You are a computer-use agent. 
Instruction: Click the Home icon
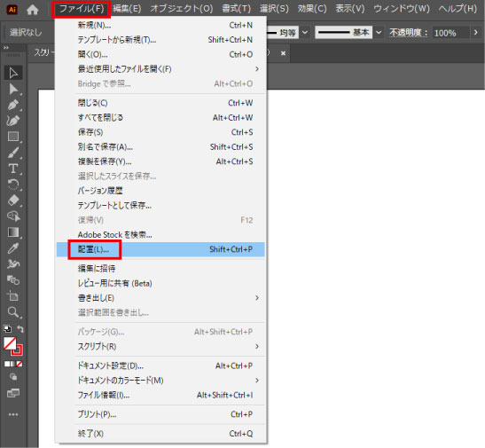click(33, 10)
